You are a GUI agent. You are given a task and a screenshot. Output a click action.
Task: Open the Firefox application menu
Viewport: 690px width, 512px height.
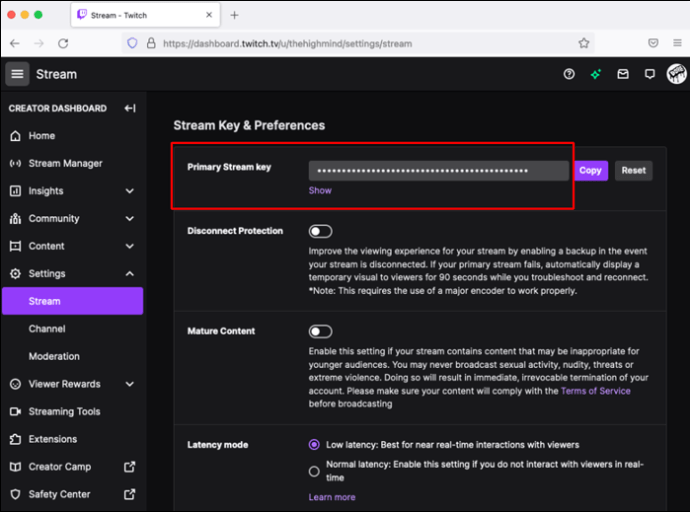point(677,43)
